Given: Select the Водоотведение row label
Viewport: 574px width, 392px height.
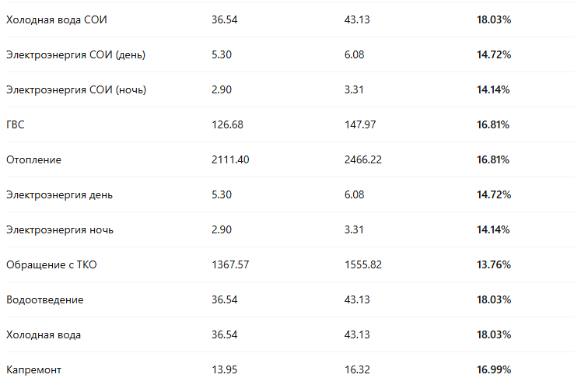Looking at the screenshot, I should coord(44,300).
